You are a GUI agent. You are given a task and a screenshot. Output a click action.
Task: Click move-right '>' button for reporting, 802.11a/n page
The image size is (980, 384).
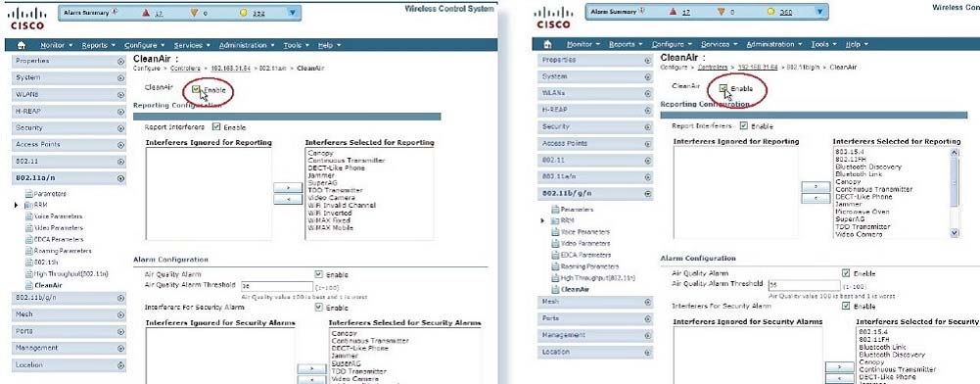point(288,188)
